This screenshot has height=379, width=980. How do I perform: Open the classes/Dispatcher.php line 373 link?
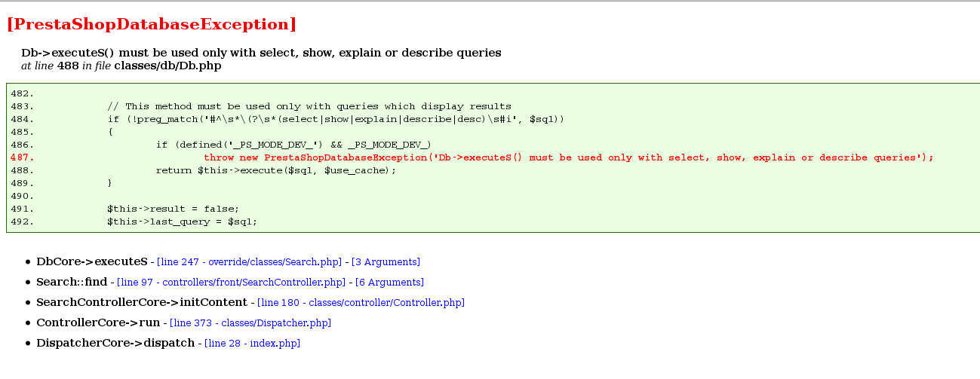(250, 323)
